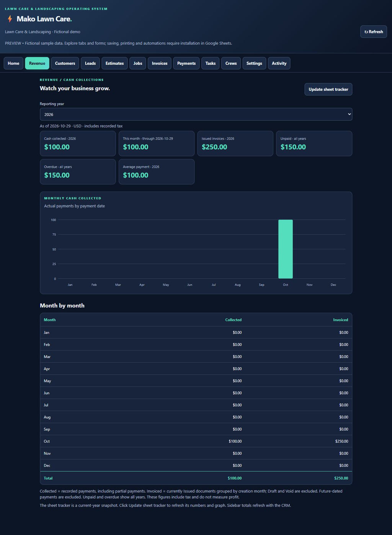392x535 pixels.
Task: Open the Settings tab
Action: [x=254, y=63]
